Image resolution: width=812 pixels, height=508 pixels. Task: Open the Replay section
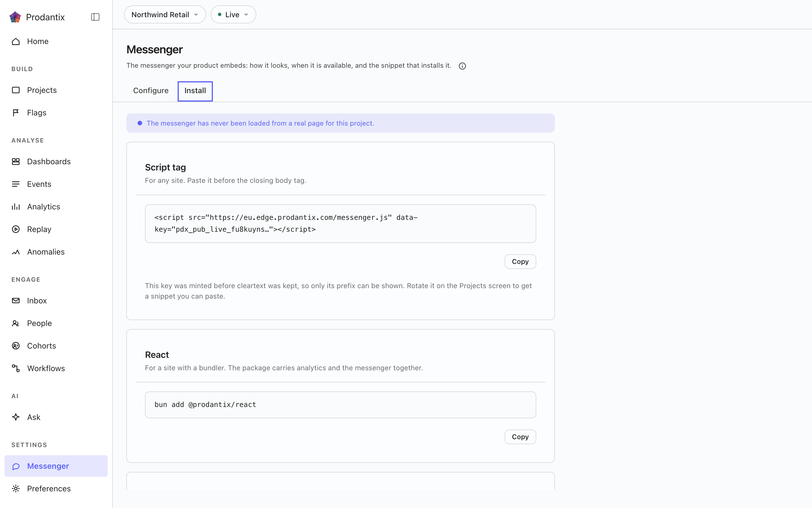pyautogui.click(x=56, y=229)
